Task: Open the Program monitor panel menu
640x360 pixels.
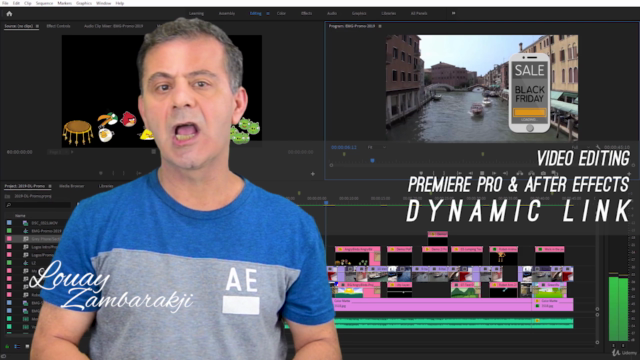Action: [x=380, y=26]
